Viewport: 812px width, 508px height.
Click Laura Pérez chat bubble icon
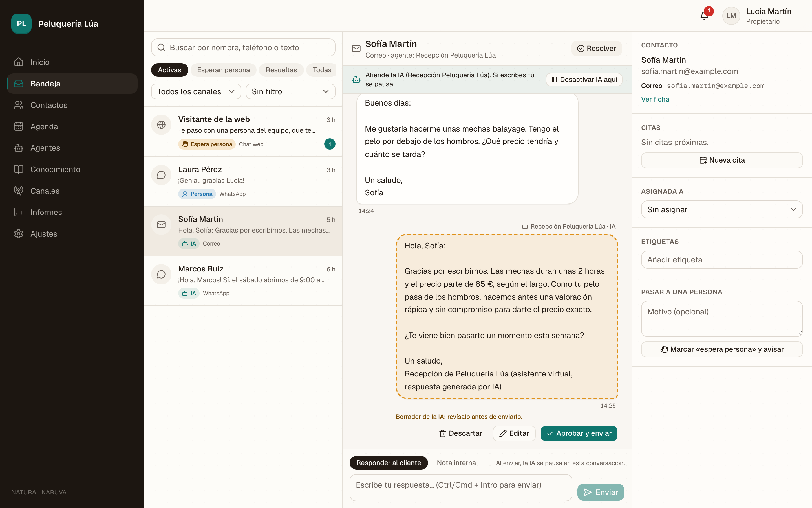[x=161, y=175]
